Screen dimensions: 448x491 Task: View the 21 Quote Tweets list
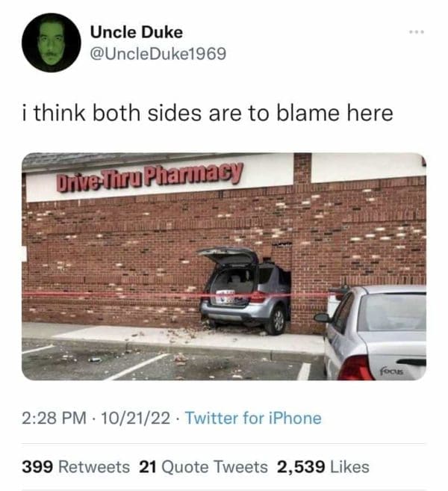(x=203, y=467)
